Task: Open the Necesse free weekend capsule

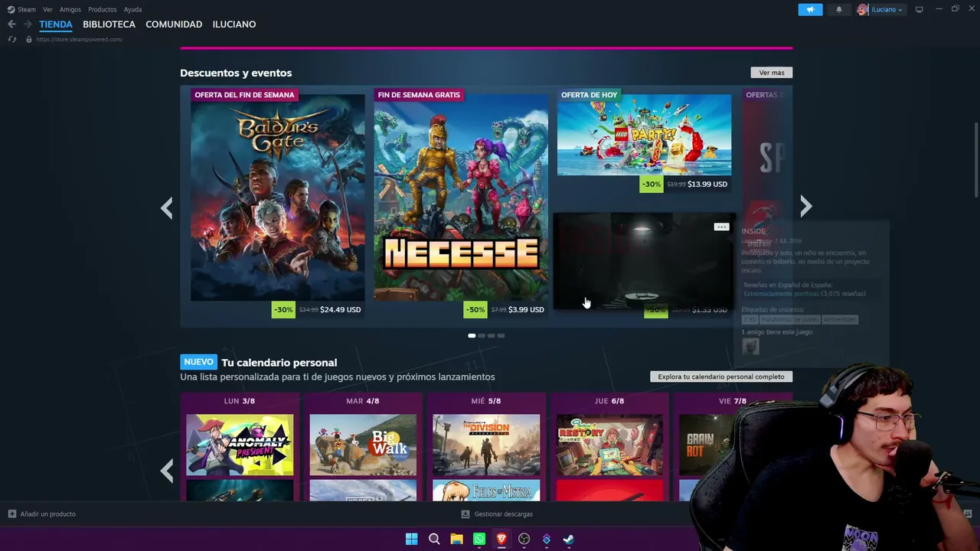Action: (x=461, y=197)
